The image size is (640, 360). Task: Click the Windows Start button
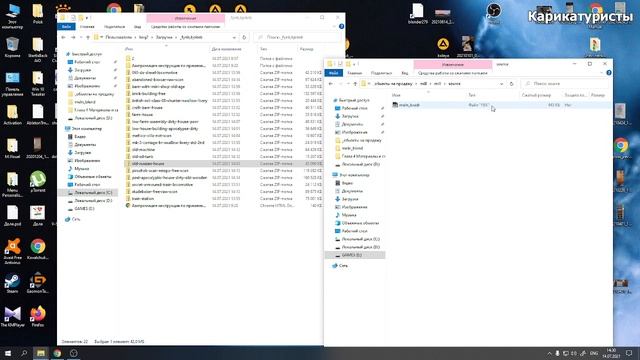(x=8, y=353)
